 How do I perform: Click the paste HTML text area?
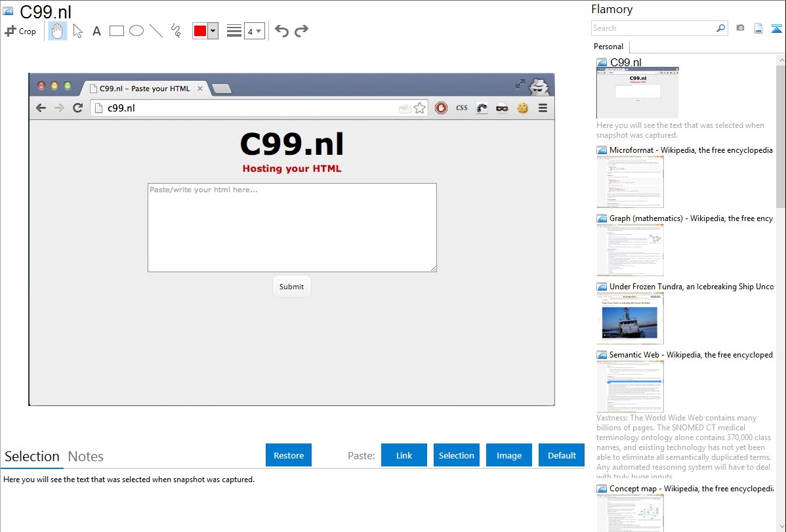(x=292, y=228)
